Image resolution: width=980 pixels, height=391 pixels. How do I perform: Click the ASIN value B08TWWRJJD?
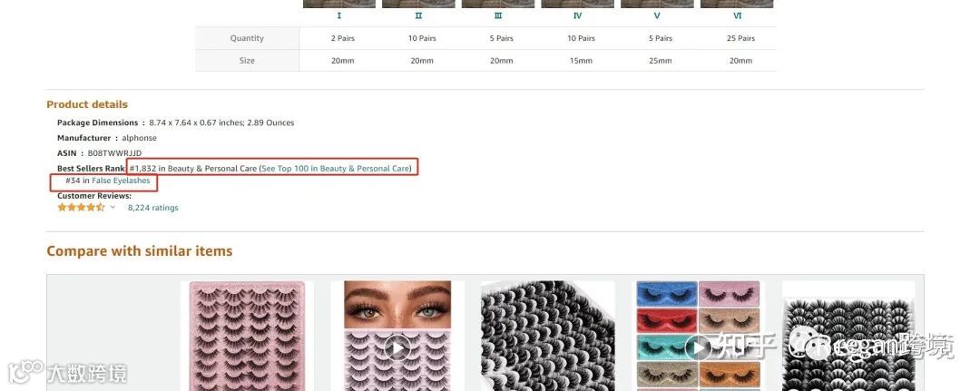click(x=114, y=153)
